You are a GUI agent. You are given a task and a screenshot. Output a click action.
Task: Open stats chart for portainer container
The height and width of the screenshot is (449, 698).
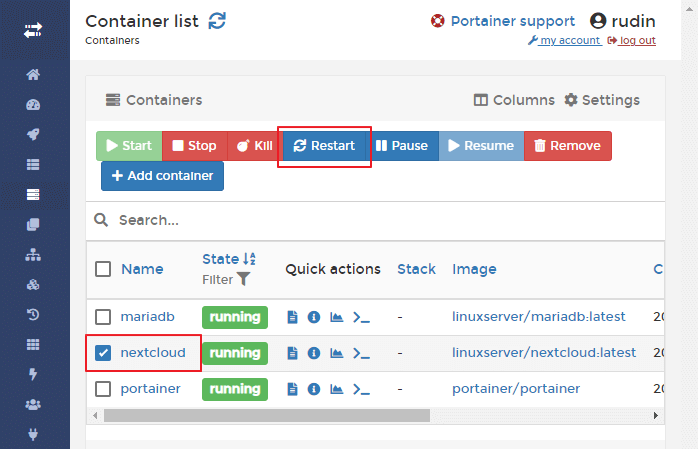point(337,389)
